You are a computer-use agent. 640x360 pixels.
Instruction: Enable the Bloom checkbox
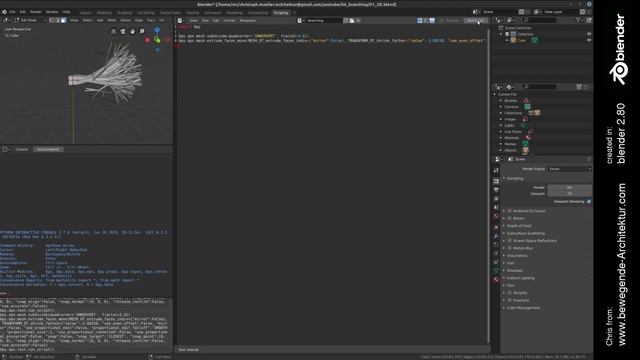[509, 218]
